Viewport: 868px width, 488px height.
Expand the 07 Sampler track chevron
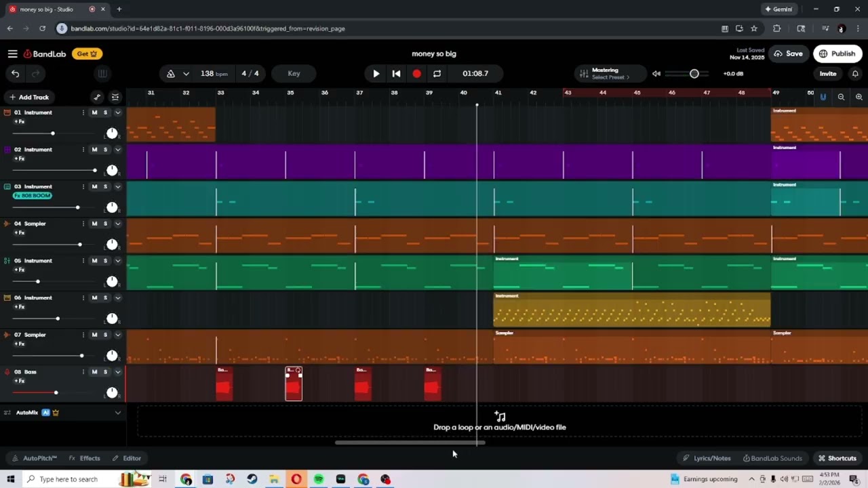(x=118, y=335)
